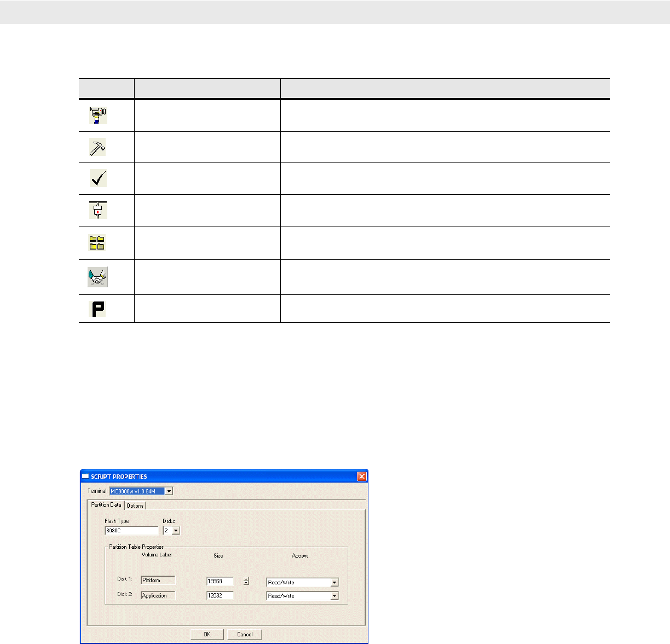The width and height of the screenshot is (670, 644).
Task: Click the black check mark icon
Action: 99,178
